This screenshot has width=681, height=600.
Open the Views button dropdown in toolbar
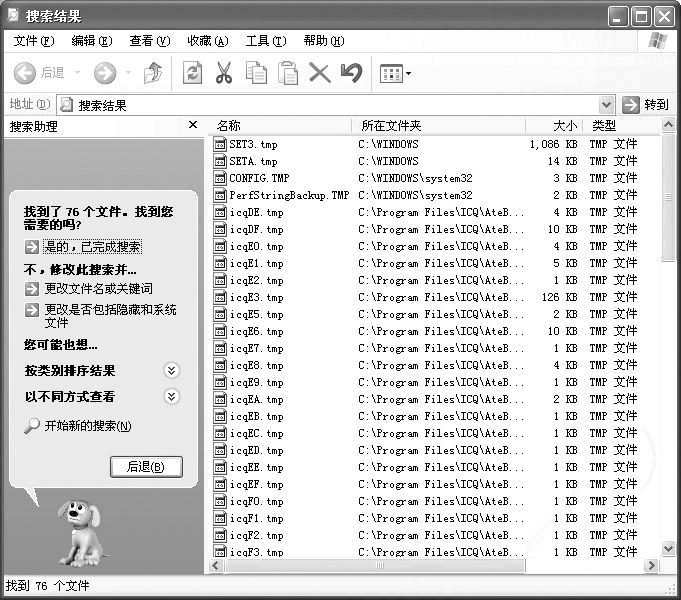(x=396, y=73)
